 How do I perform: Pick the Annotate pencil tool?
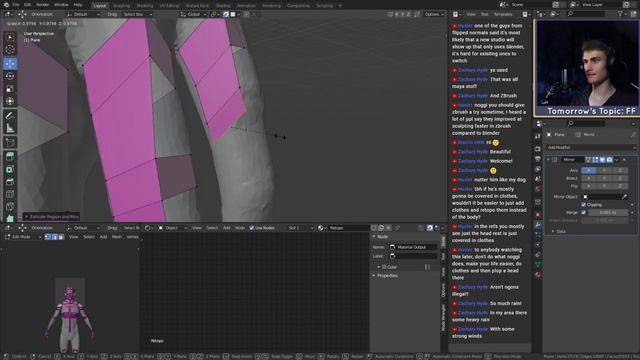click(10, 116)
